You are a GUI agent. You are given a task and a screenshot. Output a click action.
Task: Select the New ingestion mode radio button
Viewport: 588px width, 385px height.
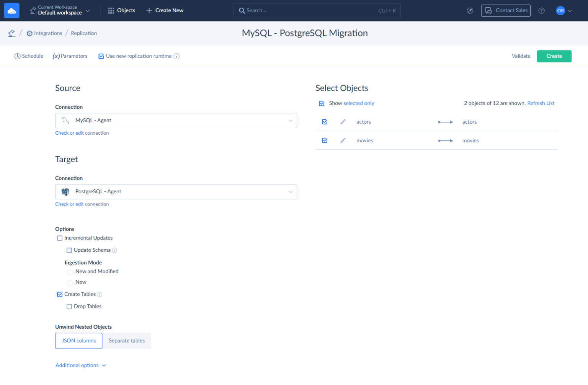[x=70, y=282]
